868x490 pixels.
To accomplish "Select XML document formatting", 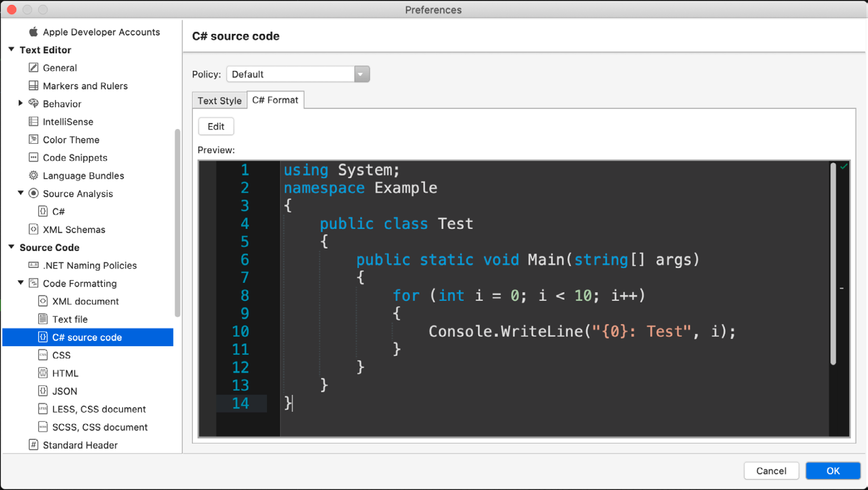I will 86,301.
